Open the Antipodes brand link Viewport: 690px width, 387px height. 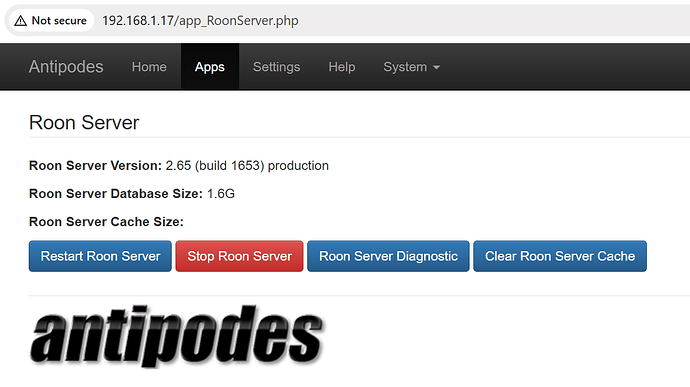[66, 67]
